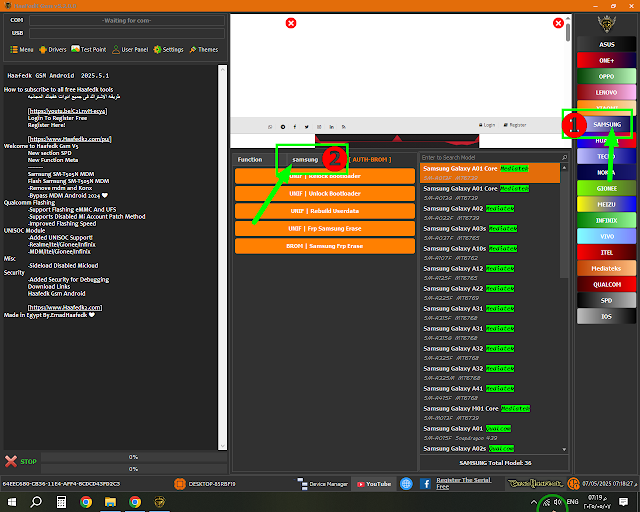This screenshot has height=512, width=640.
Task: Select Samsung Galaxy A41 SM-A415F
Action: click(x=490, y=393)
